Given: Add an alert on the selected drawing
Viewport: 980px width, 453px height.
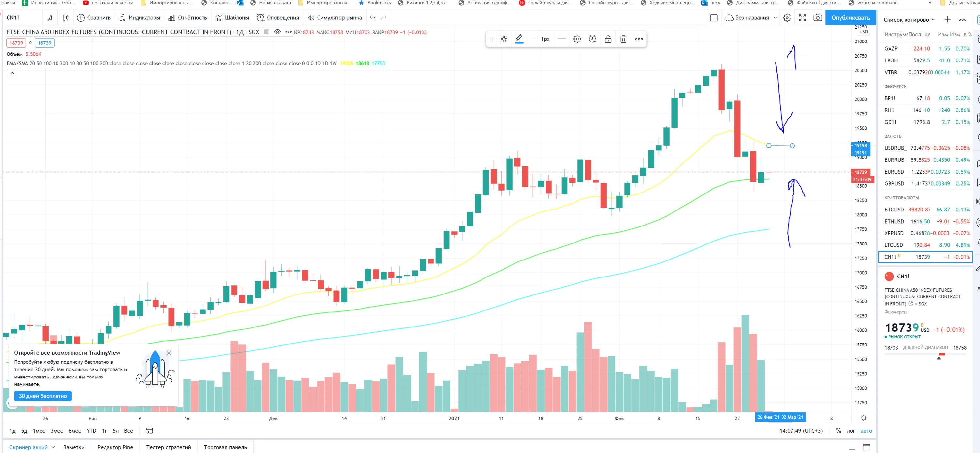Looking at the screenshot, I should (x=592, y=39).
